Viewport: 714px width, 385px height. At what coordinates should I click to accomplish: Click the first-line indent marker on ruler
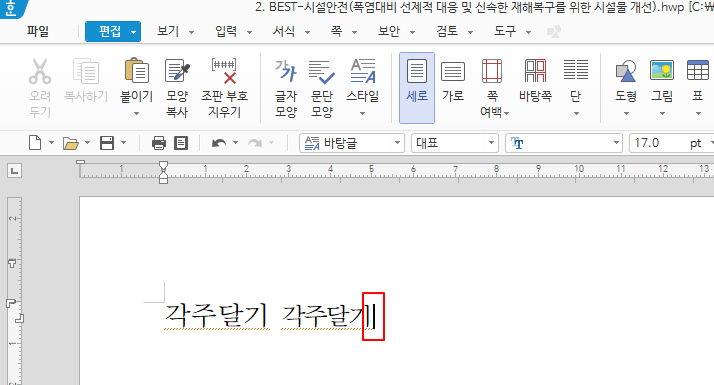pyautogui.click(x=163, y=166)
